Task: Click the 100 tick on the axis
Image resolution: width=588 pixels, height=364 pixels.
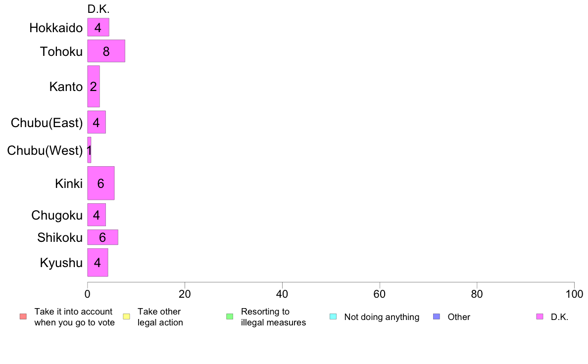Action: point(574,294)
